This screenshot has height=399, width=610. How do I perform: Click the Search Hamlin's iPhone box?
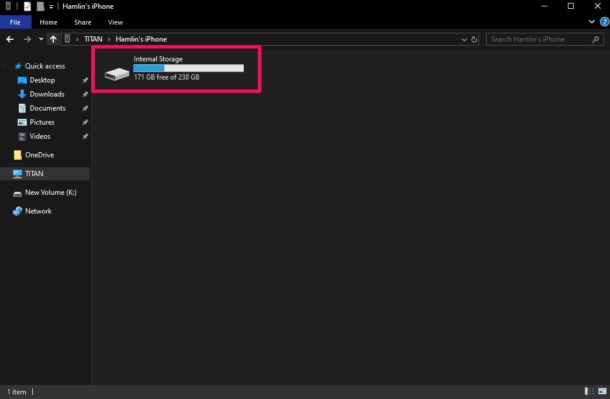coord(545,39)
